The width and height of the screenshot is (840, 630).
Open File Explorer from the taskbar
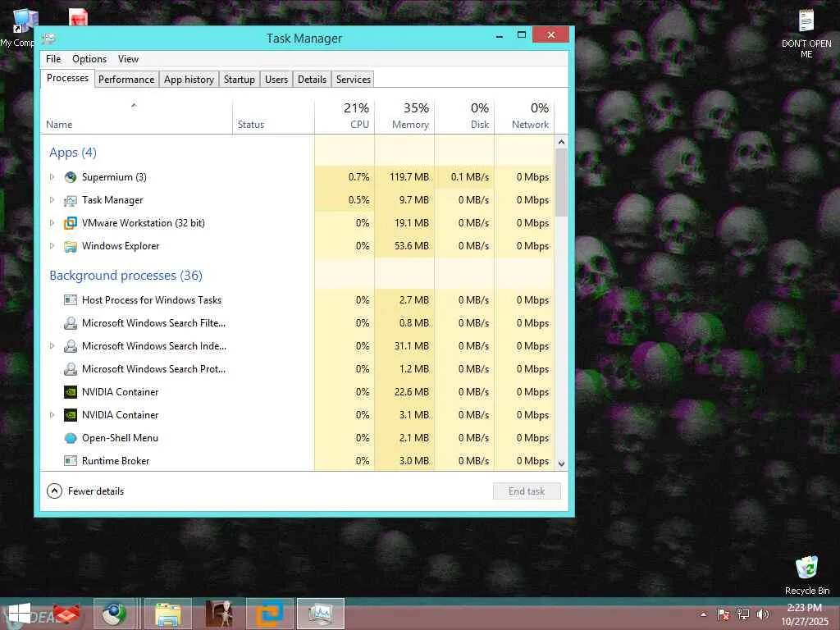pyautogui.click(x=168, y=614)
